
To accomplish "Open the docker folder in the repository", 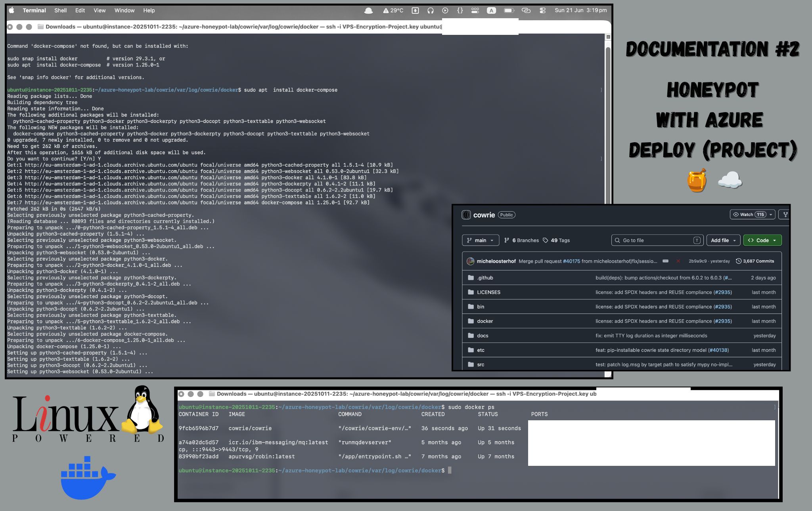I will (x=485, y=321).
